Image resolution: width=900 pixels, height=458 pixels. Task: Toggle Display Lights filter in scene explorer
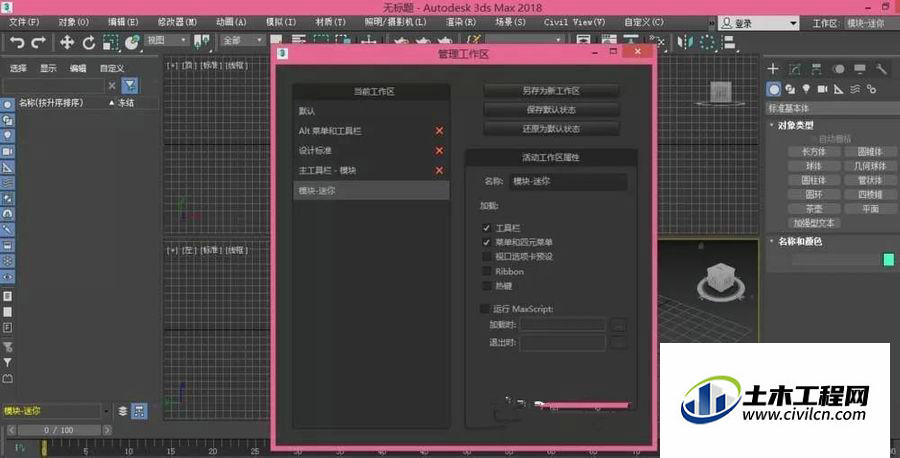[x=7, y=136]
